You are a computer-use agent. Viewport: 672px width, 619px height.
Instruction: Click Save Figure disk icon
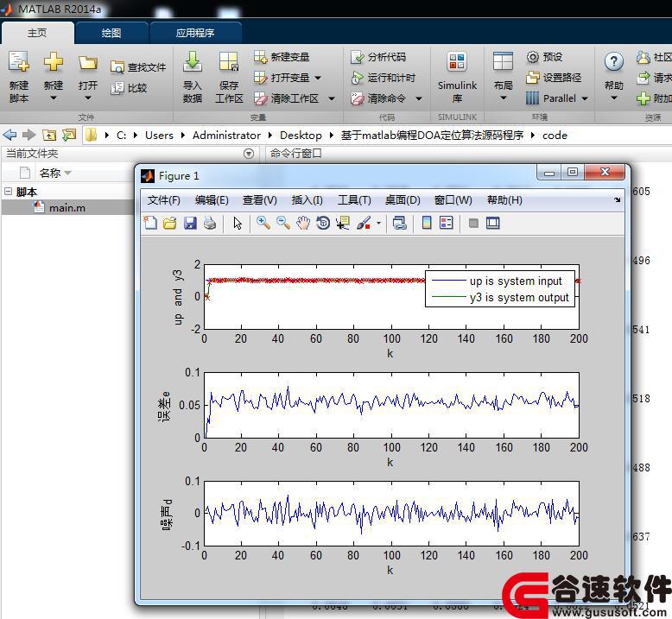click(190, 223)
